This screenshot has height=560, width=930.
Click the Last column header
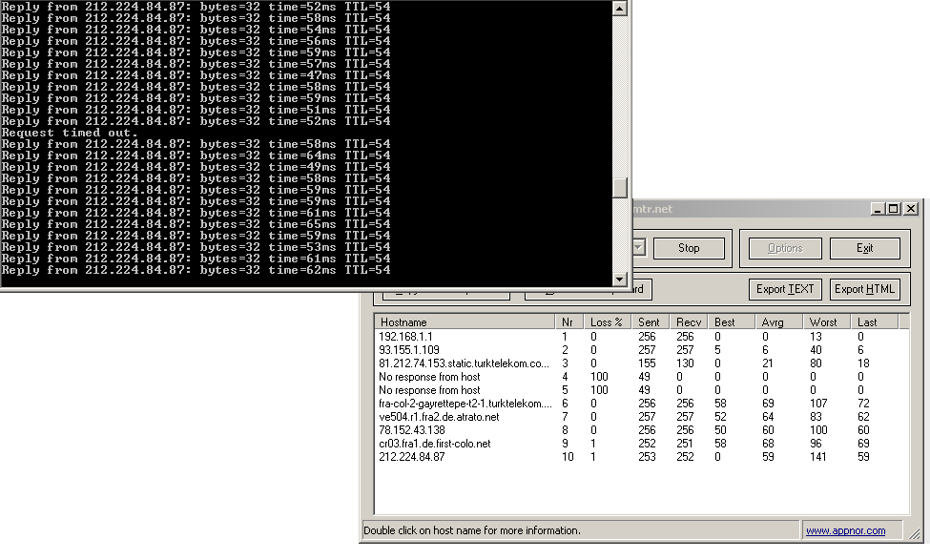875,322
